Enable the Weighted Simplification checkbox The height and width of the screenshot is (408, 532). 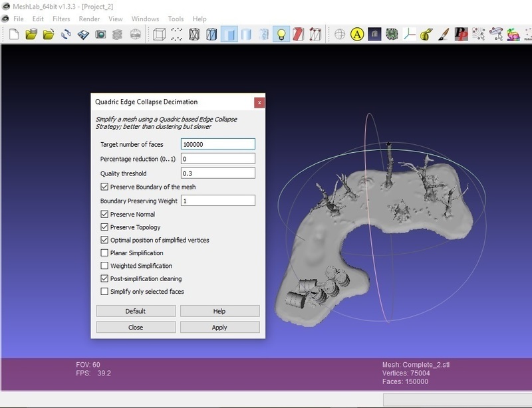pyautogui.click(x=104, y=266)
